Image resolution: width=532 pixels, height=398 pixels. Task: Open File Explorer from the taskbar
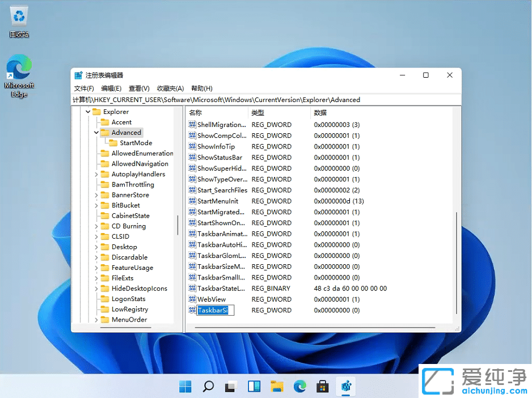tap(276, 386)
